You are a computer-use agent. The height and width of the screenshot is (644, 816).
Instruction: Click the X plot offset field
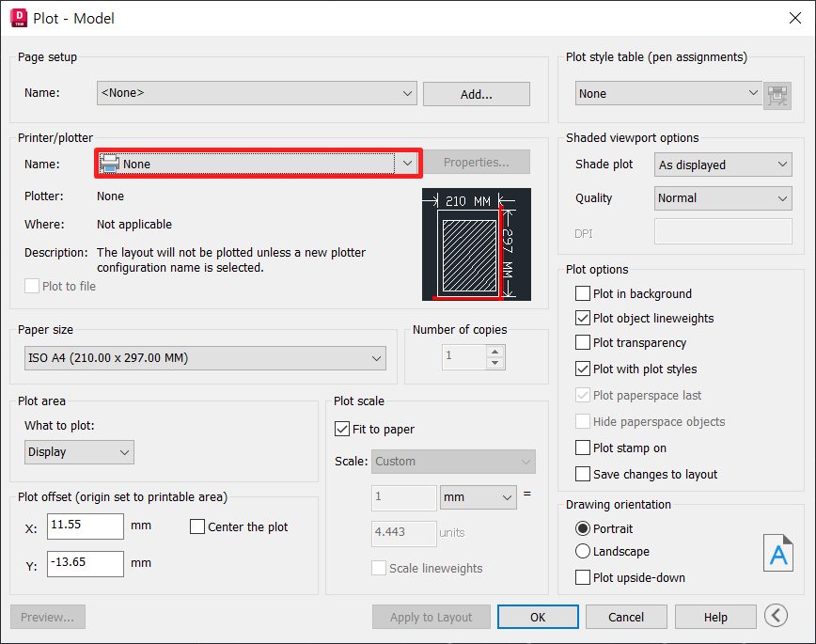pos(86,526)
